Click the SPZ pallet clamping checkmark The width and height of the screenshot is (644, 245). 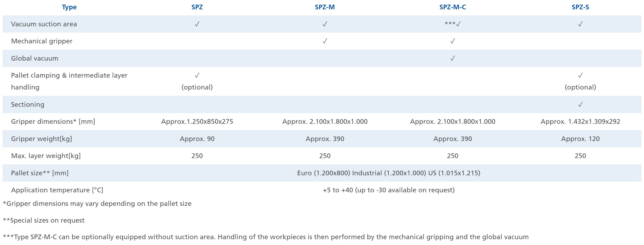tap(197, 75)
